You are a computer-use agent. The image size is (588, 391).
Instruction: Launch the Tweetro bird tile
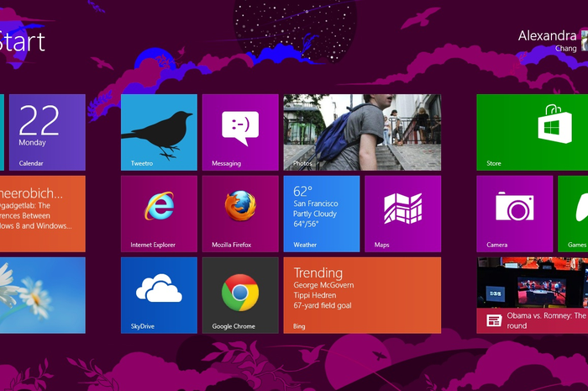coord(159,133)
